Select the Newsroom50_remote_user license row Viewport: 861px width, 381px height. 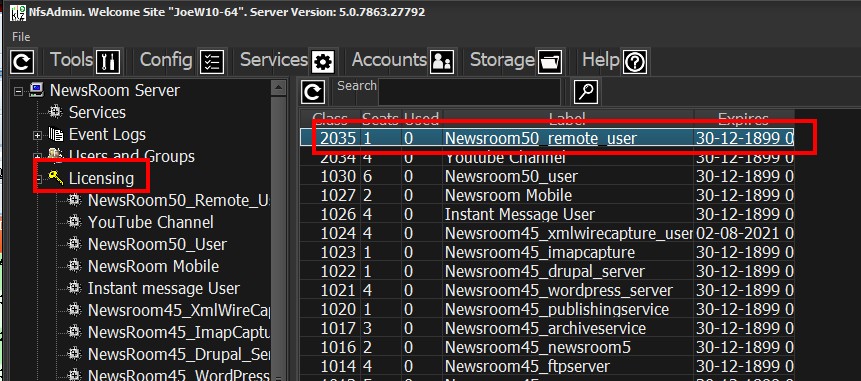[x=547, y=138]
